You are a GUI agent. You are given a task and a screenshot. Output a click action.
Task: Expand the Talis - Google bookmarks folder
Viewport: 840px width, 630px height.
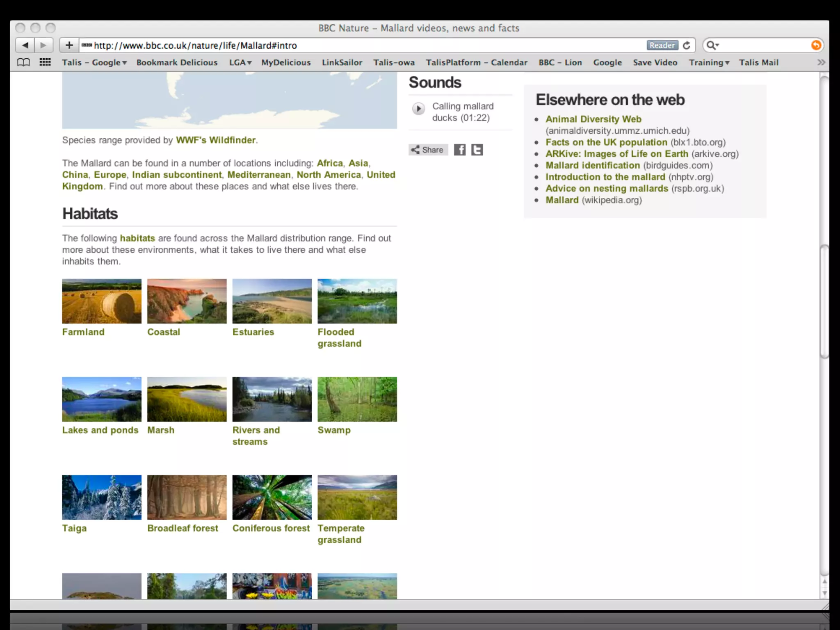[94, 62]
